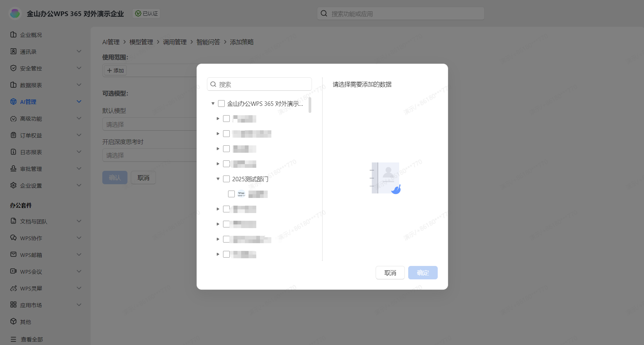Viewport: 644px width, 345px height.
Task: Click the tree list scrollbar thumb
Action: pos(310,105)
